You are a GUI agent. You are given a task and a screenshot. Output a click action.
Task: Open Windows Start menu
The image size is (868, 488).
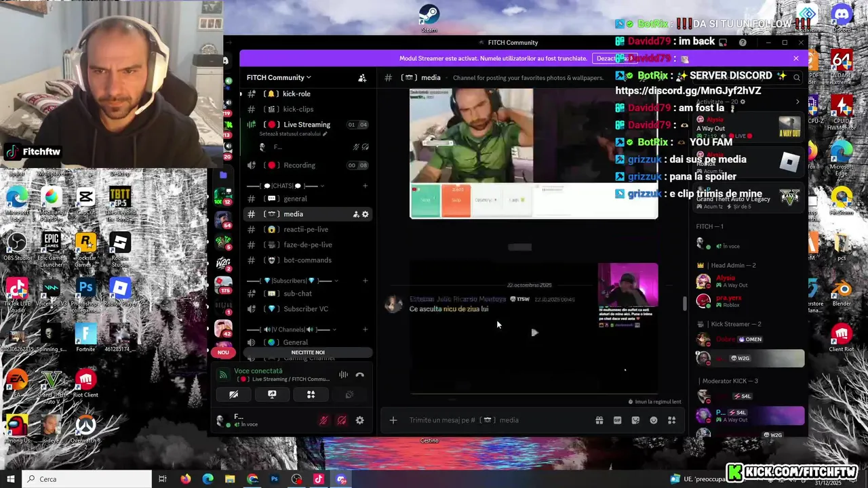(10, 479)
